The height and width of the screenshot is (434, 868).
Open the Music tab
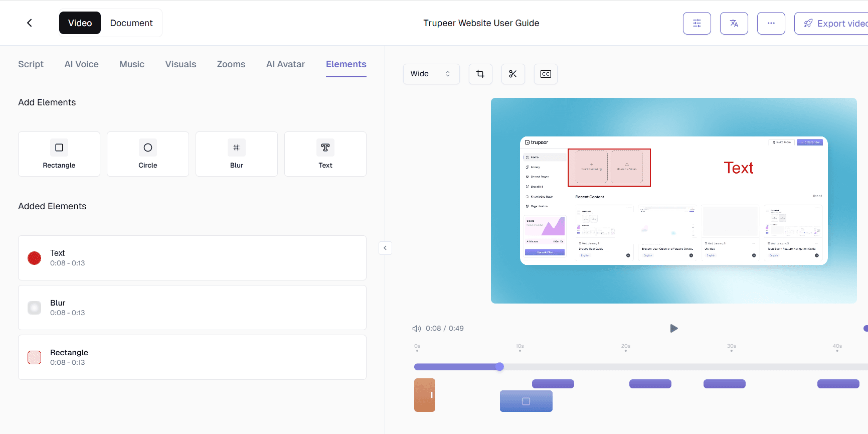pyautogui.click(x=132, y=64)
